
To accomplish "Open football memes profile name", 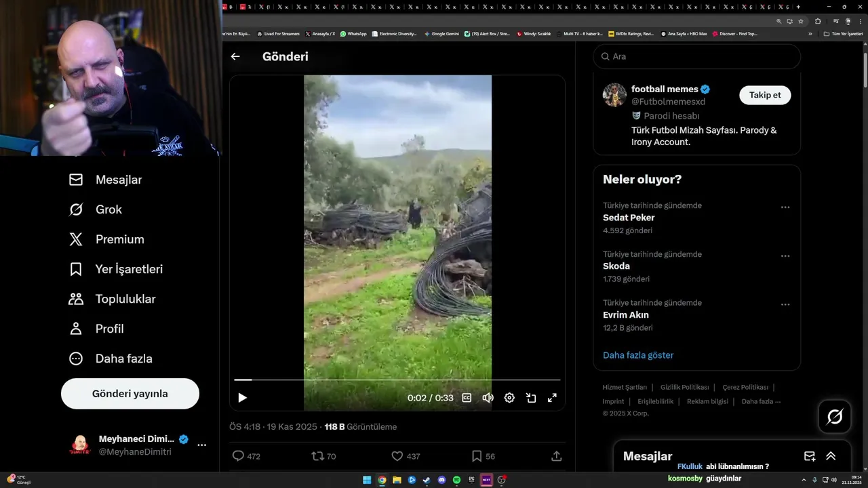I will (x=665, y=89).
